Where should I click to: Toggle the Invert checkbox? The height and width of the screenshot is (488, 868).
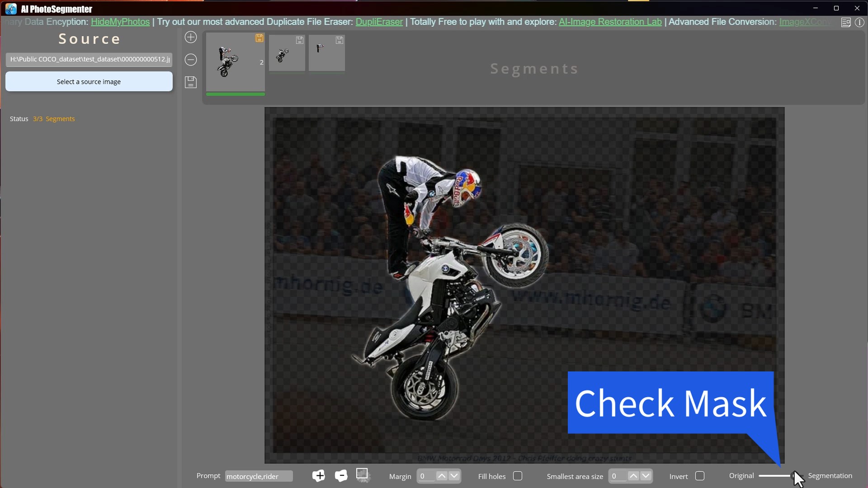point(700,476)
